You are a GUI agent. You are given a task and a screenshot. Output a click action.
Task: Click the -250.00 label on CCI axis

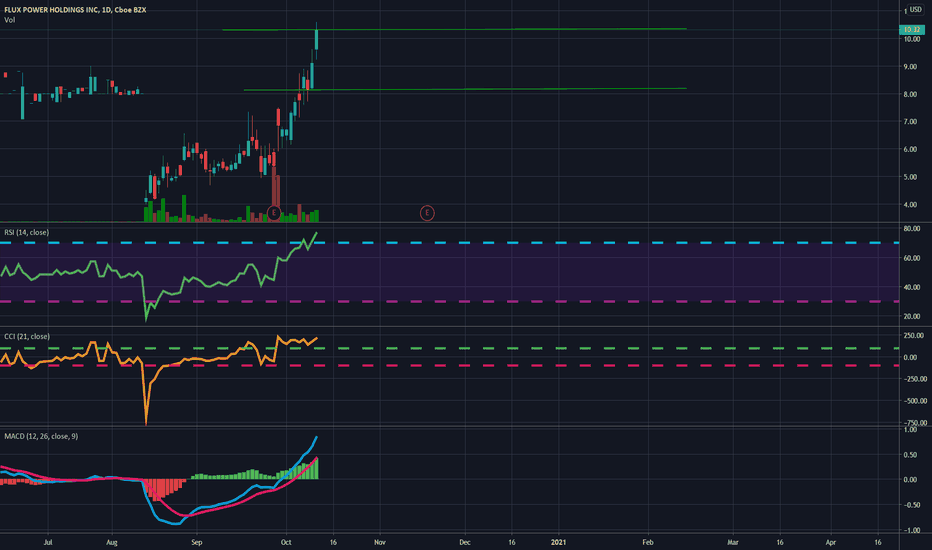[914, 379]
